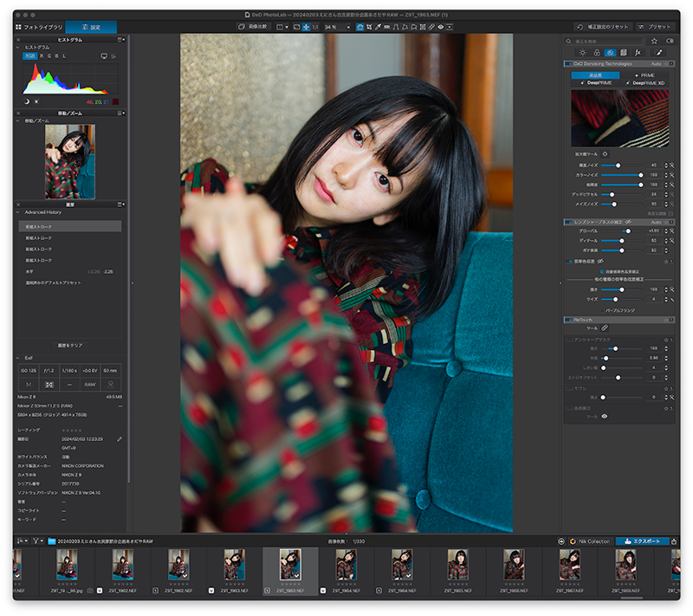The image size is (693, 616).
Task: Toggle DxO Denoising Technologies on/off switch
Action: tap(568, 64)
